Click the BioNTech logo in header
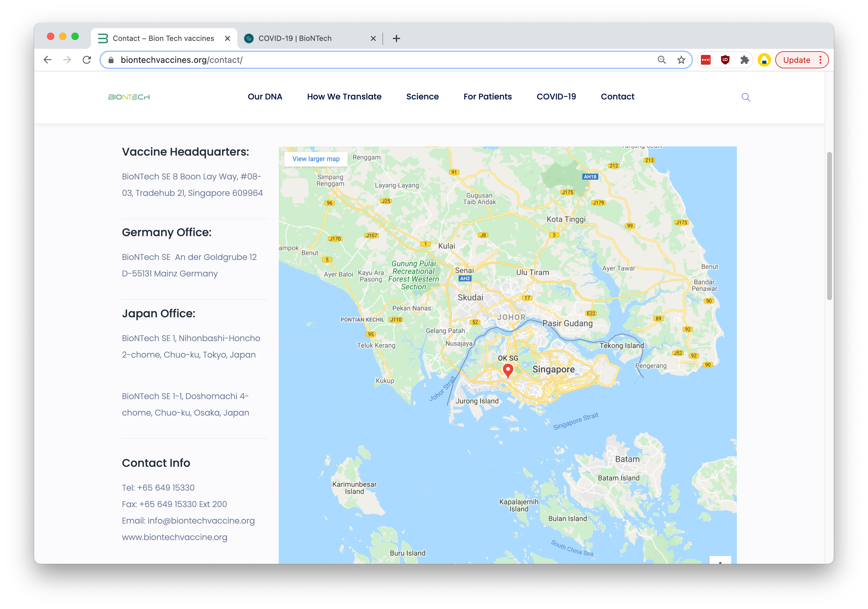The height and width of the screenshot is (609, 868). [129, 97]
